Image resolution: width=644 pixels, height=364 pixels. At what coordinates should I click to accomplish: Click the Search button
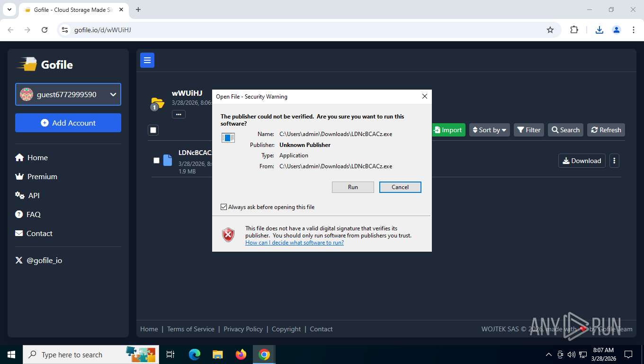pos(565,130)
